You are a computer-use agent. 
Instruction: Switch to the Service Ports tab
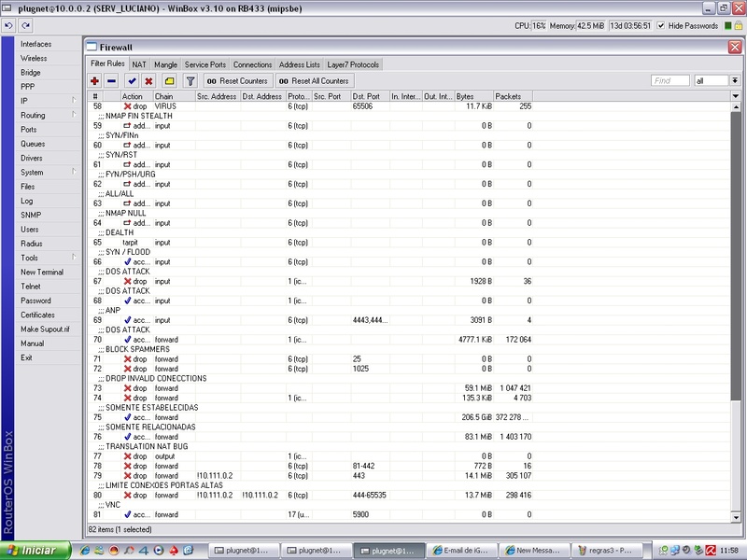pyautogui.click(x=204, y=64)
